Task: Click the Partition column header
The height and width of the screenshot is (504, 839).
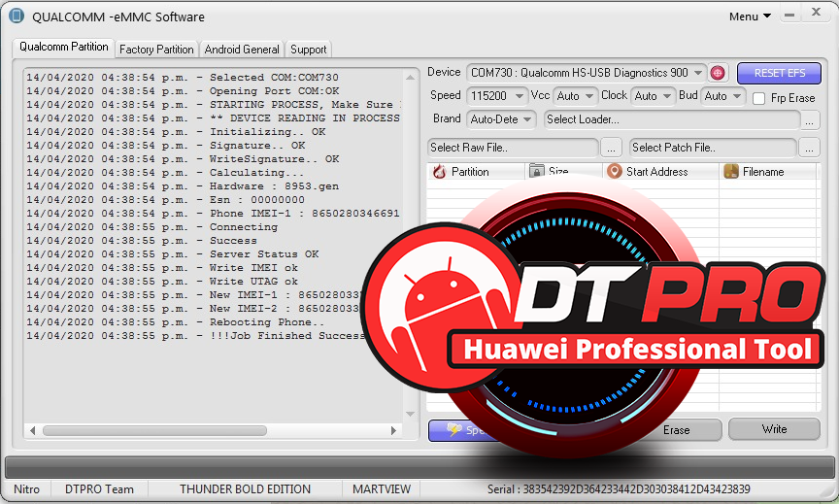Action: [476, 171]
